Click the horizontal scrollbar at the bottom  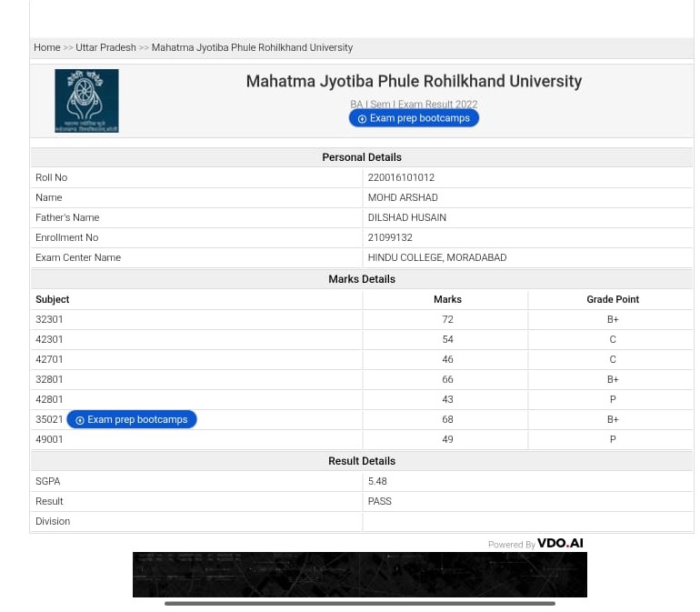coord(360,604)
